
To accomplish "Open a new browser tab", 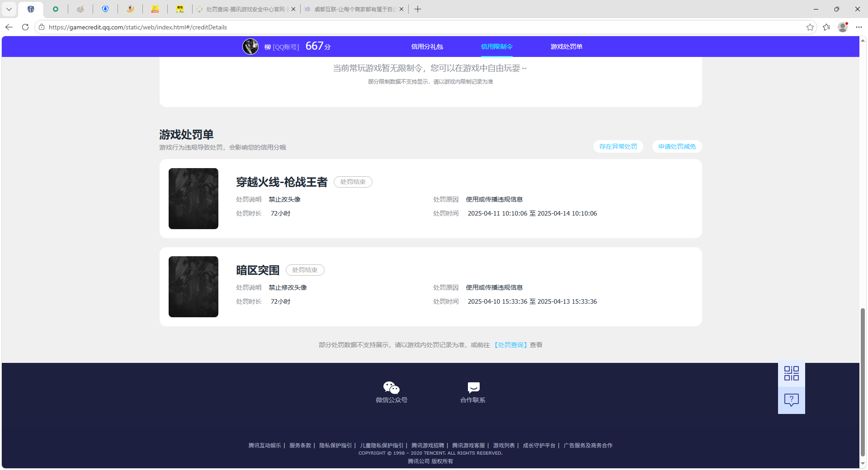I will 418,9.
